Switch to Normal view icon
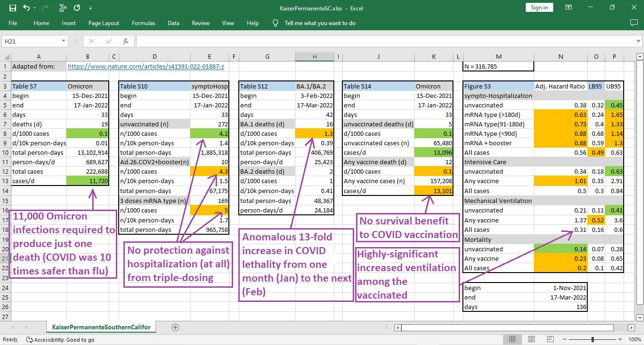Screen dimensions: 644x345 512,339
